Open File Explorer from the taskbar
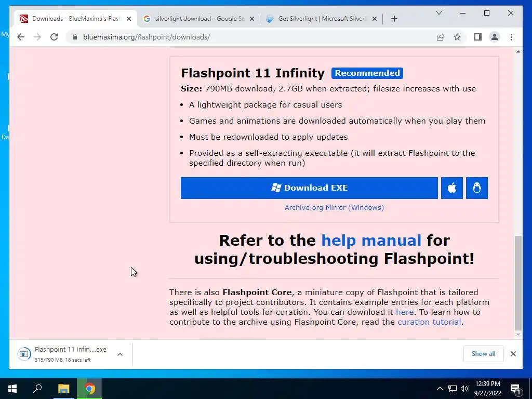The width and height of the screenshot is (532, 399). 63,389
